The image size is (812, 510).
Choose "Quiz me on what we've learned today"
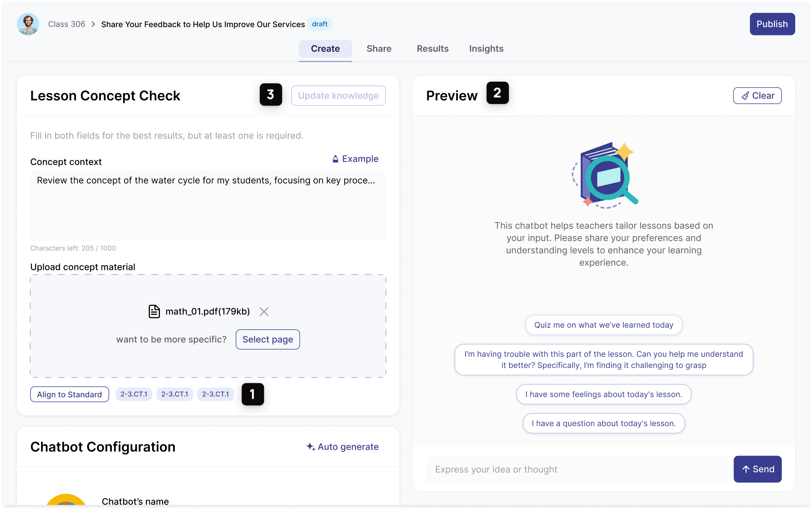pyautogui.click(x=604, y=325)
